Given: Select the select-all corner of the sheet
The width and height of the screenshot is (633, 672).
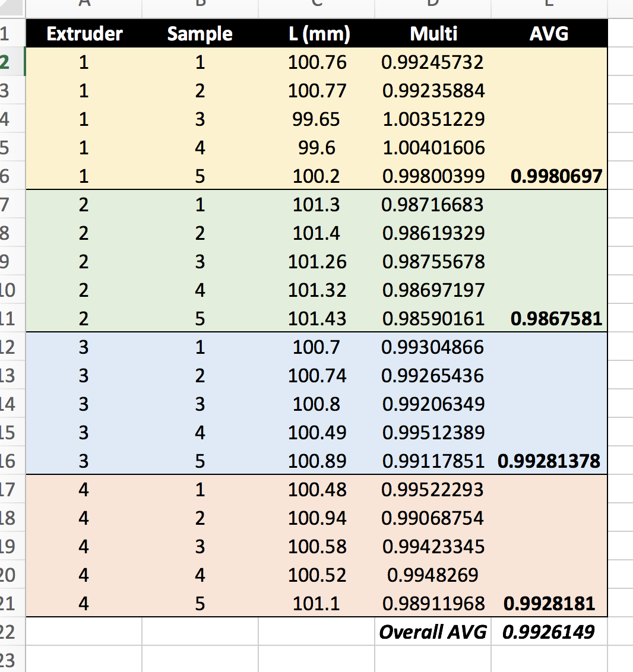Looking at the screenshot, I should coord(11,7).
